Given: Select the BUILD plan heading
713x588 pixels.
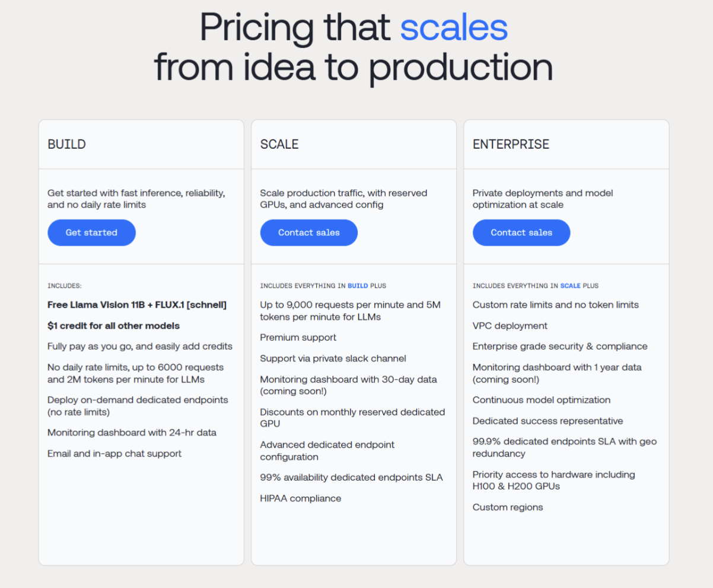Looking at the screenshot, I should pyautogui.click(x=66, y=144).
